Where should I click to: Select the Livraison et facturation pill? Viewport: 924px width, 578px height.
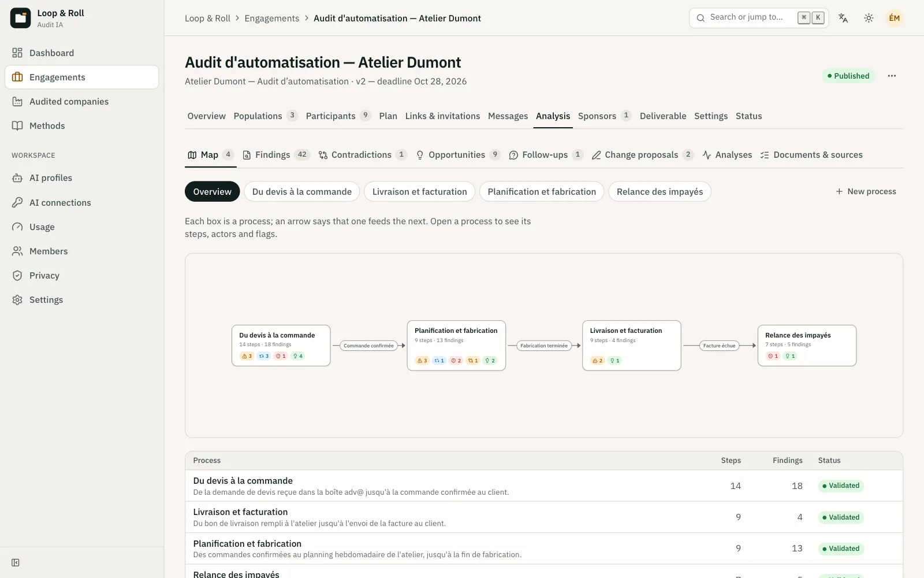(420, 192)
